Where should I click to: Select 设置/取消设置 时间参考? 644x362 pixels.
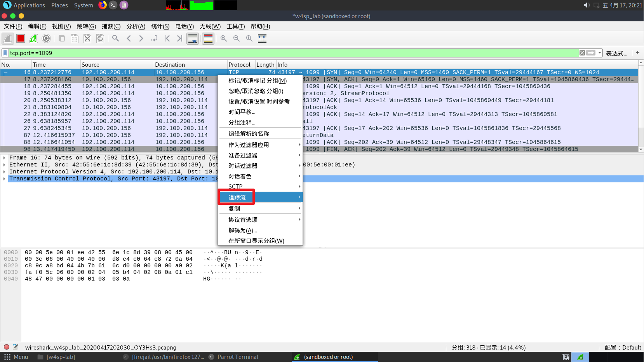pyautogui.click(x=260, y=102)
